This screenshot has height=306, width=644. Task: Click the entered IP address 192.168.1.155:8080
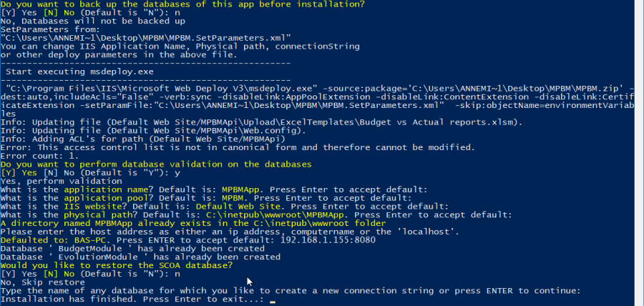328,240
